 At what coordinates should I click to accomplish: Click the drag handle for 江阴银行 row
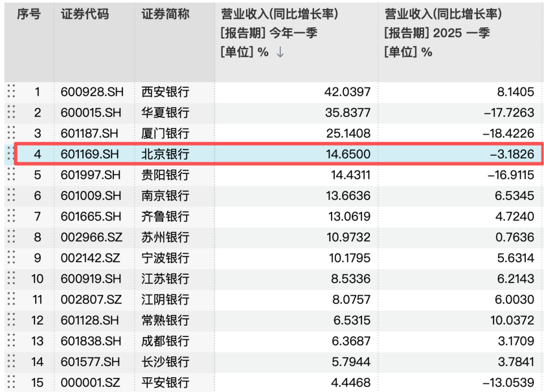[x=11, y=299]
